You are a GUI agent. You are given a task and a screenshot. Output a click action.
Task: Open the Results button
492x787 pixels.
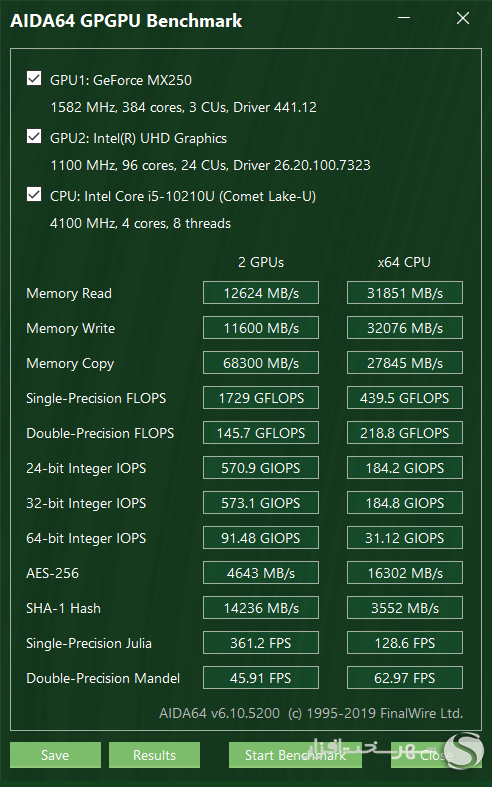point(154,755)
